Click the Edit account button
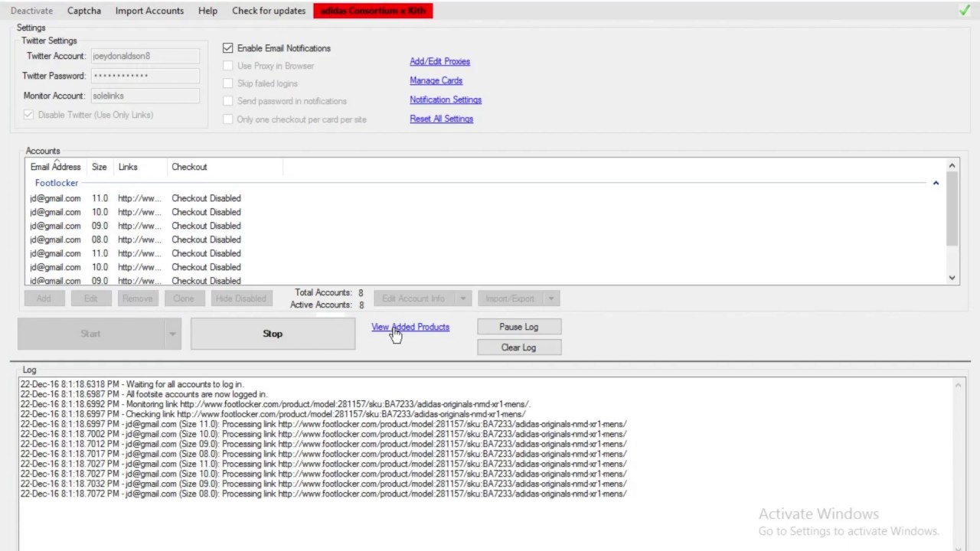980x551 pixels. click(x=90, y=298)
